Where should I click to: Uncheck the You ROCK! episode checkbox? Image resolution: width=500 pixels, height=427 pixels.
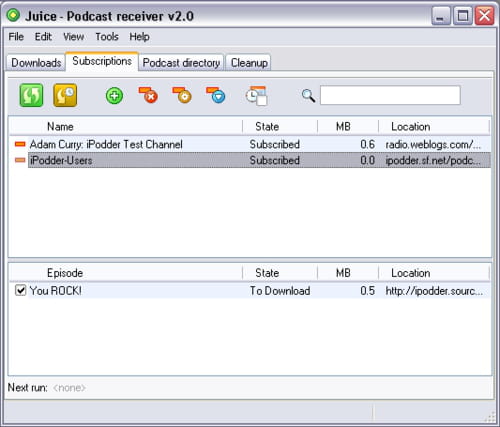pos(20,290)
